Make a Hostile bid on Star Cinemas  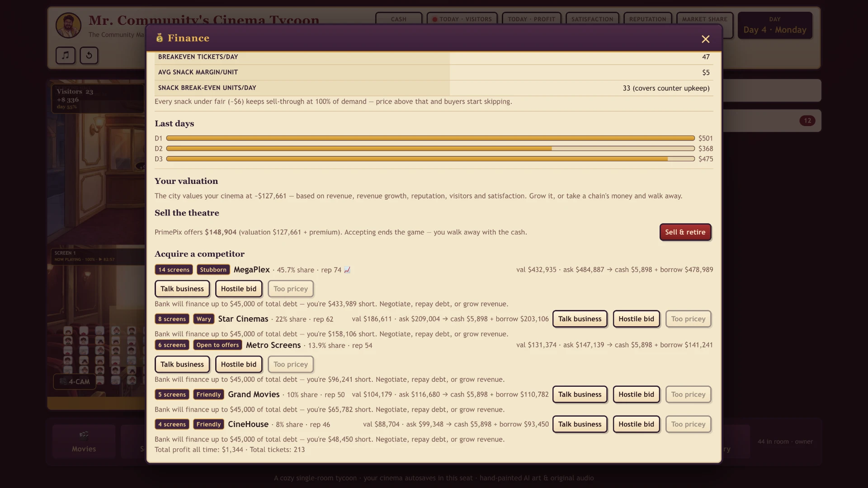coord(637,319)
